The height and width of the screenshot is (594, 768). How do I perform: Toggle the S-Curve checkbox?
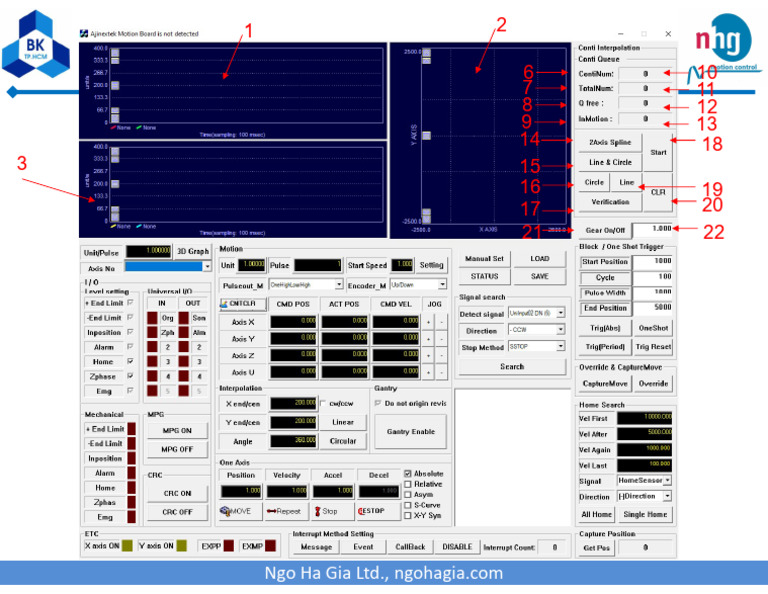point(407,505)
